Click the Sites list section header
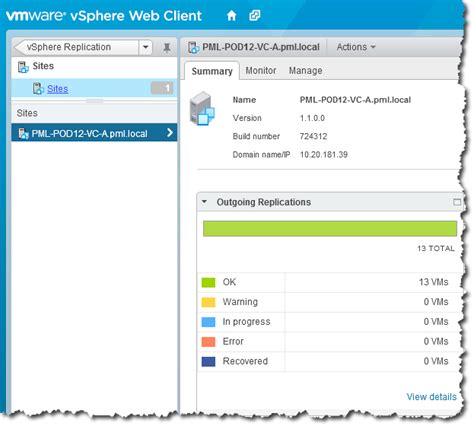This screenshot has width=474, height=426. click(x=94, y=113)
